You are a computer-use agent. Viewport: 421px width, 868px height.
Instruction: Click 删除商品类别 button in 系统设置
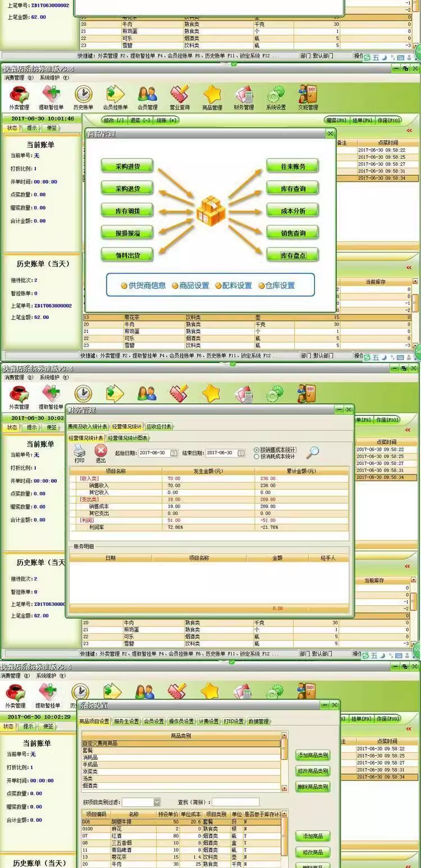pyautogui.click(x=313, y=787)
